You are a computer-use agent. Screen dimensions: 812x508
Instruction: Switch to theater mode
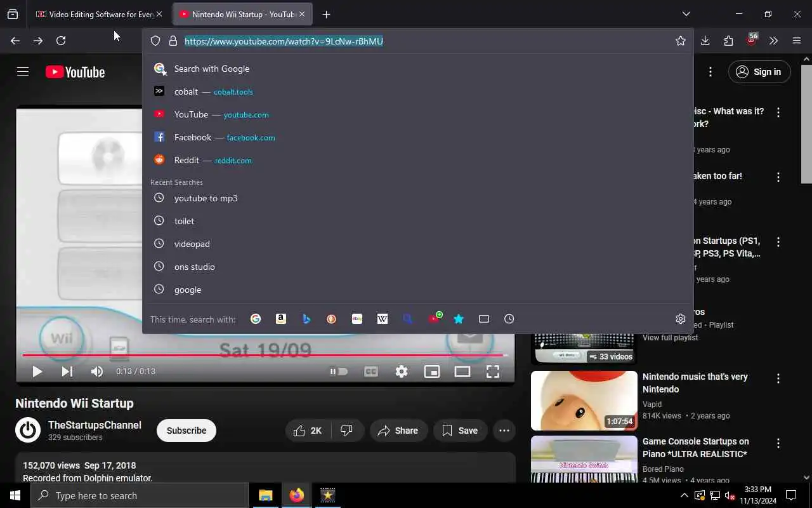click(462, 371)
